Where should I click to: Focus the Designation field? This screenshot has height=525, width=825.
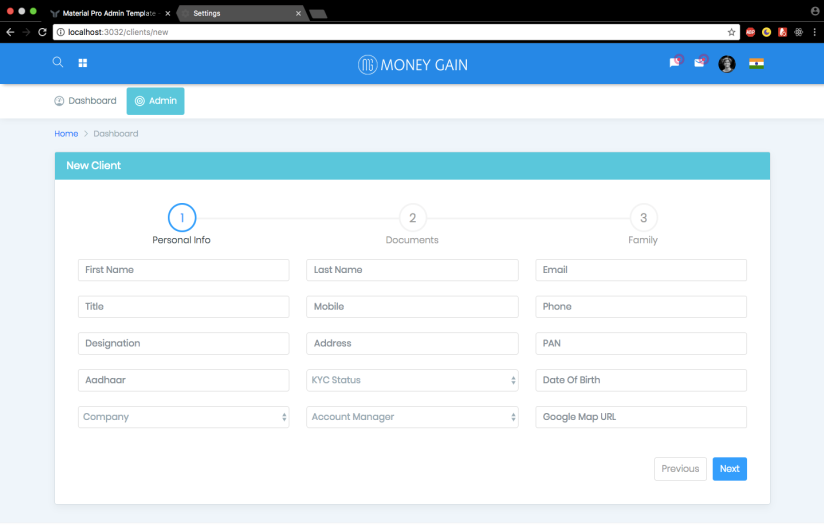[183, 343]
